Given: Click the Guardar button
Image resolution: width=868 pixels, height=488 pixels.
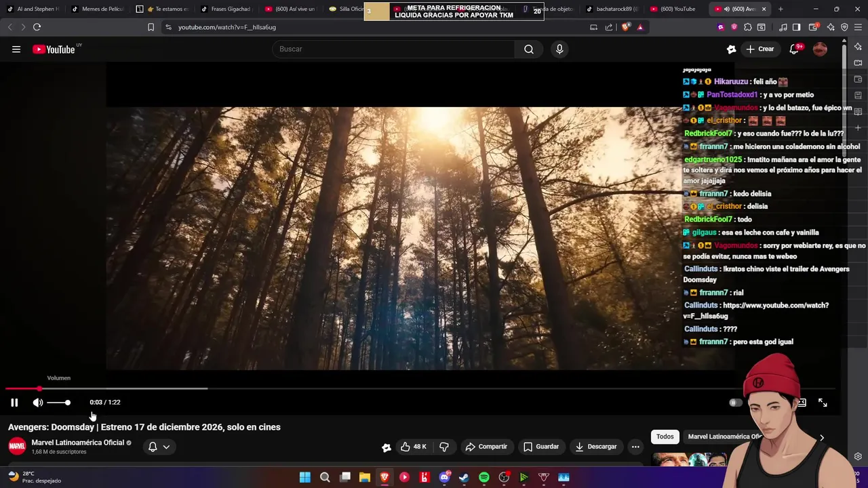Looking at the screenshot, I should [541, 447].
